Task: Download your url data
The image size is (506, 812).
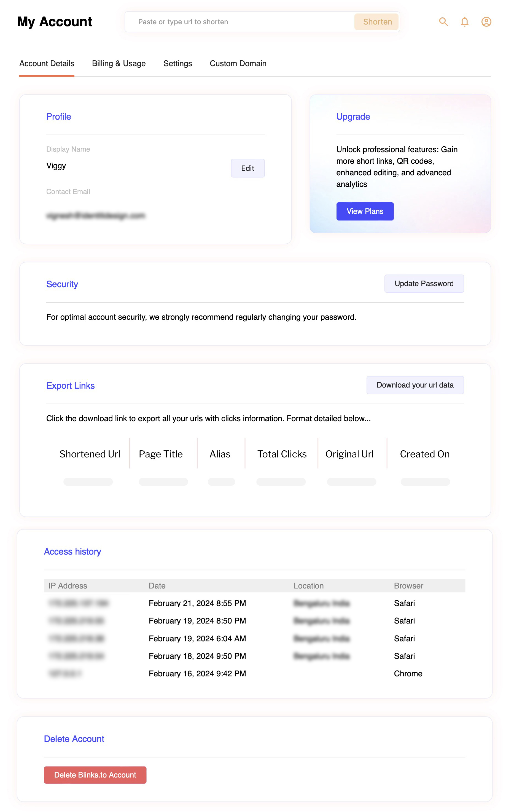Action: [x=415, y=385]
